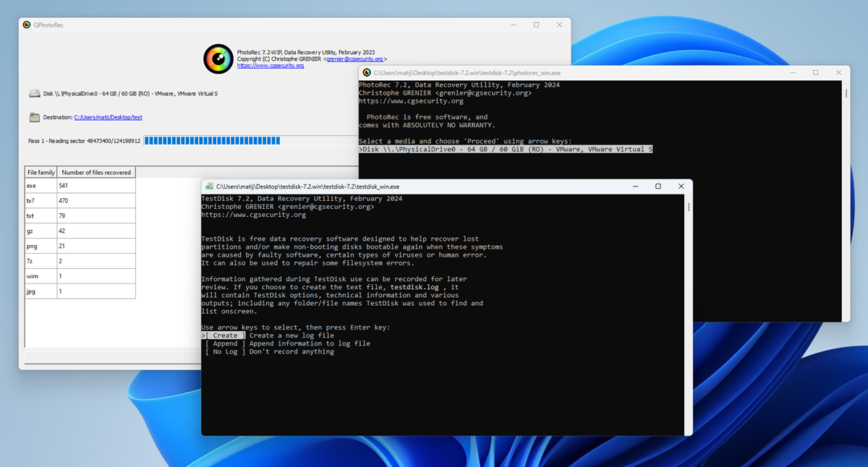Screen dimensions: 868x467
Task: Click the testdisk_win.exe console title bar icon
Action: click(x=209, y=187)
